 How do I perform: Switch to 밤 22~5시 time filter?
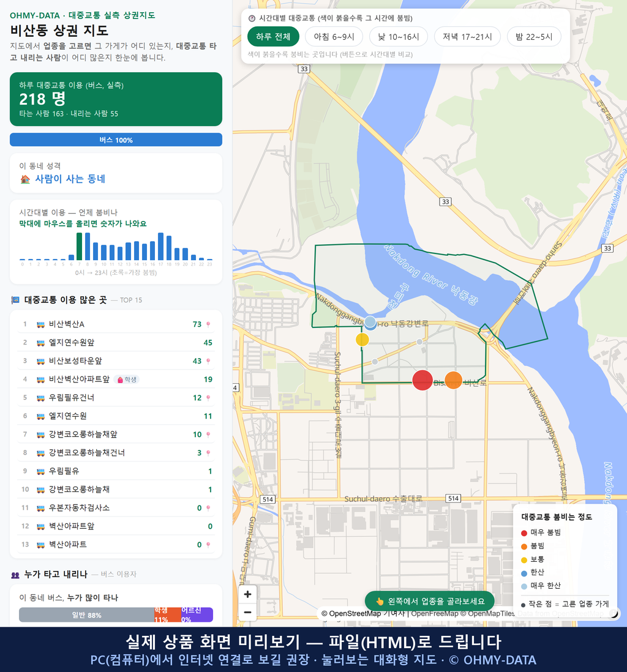pyautogui.click(x=534, y=37)
